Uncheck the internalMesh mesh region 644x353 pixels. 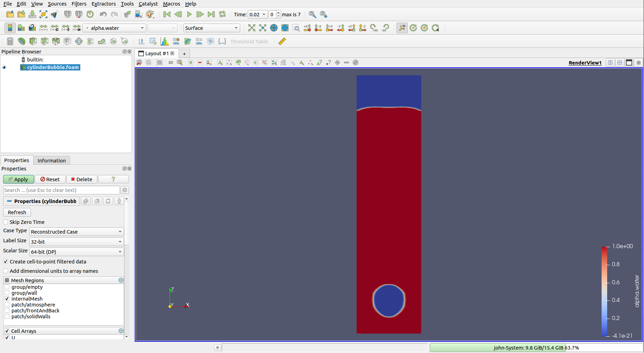tap(7, 299)
